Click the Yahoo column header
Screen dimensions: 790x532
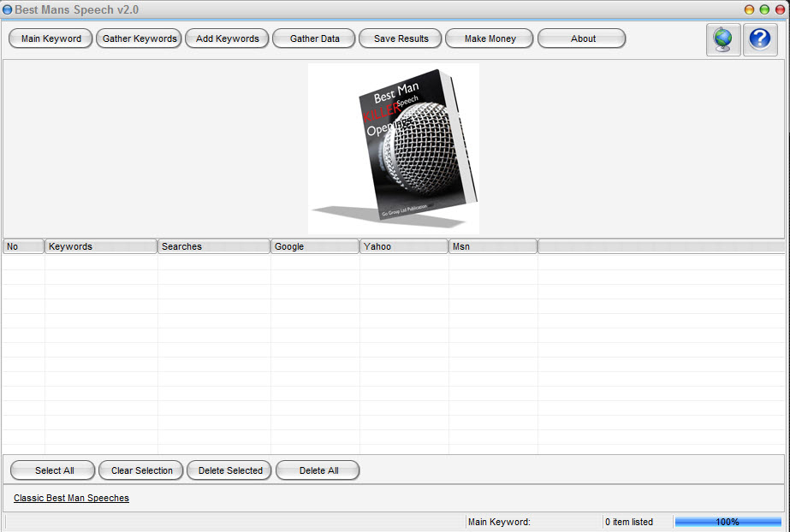coord(404,246)
